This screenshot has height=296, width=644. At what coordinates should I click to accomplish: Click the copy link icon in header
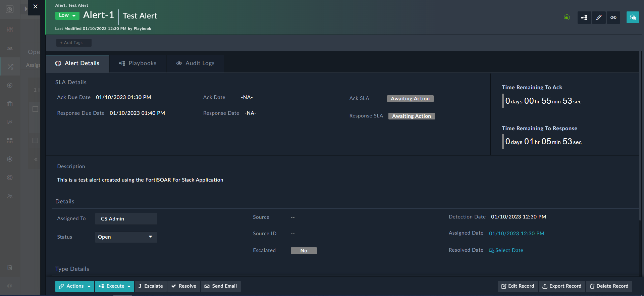point(613,17)
